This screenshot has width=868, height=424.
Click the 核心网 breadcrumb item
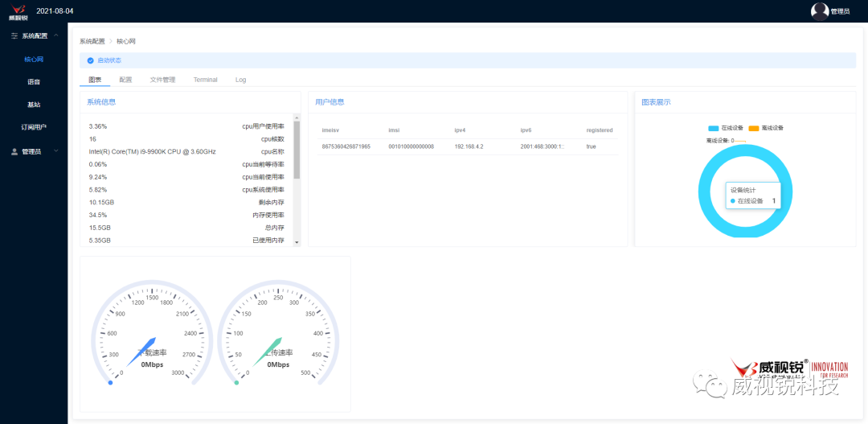125,42
